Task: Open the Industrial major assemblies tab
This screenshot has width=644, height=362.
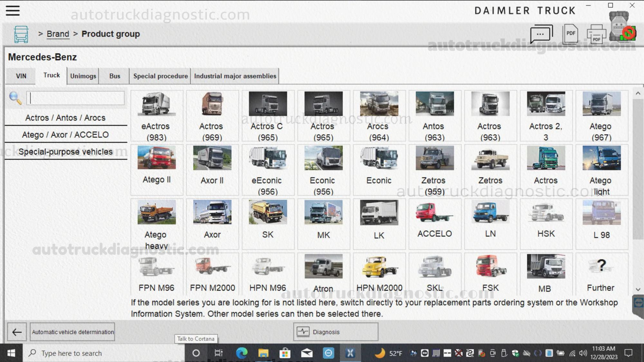Action: [235, 76]
